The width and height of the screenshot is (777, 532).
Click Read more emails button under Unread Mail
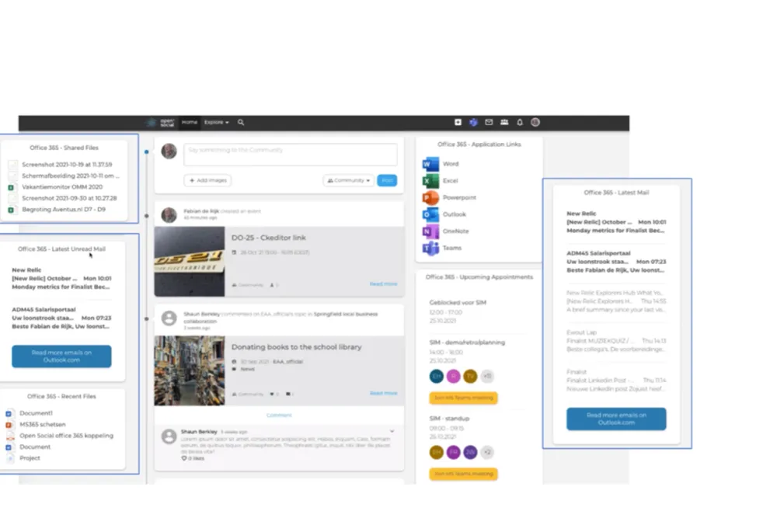61,356
